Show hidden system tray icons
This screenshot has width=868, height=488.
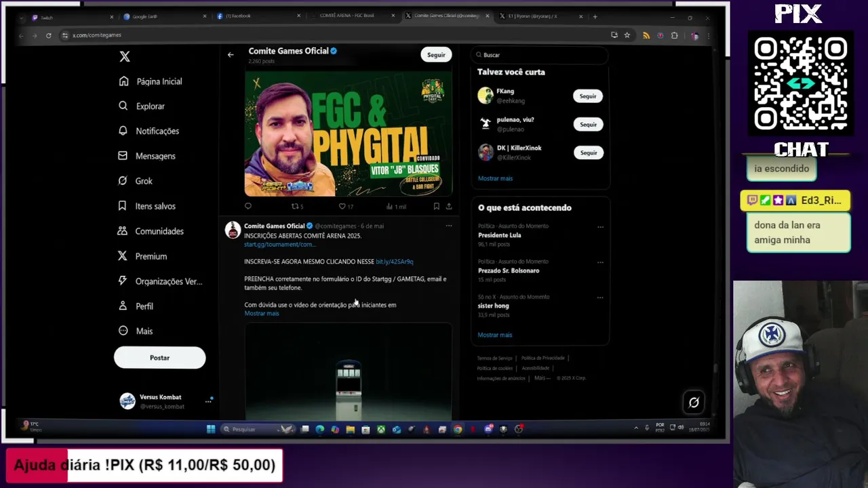coord(635,428)
